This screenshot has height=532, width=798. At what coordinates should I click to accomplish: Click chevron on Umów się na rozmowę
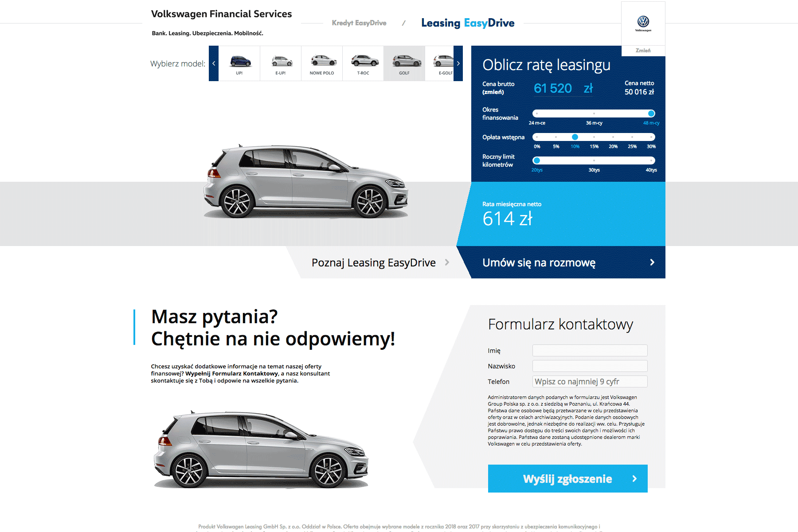652,262
